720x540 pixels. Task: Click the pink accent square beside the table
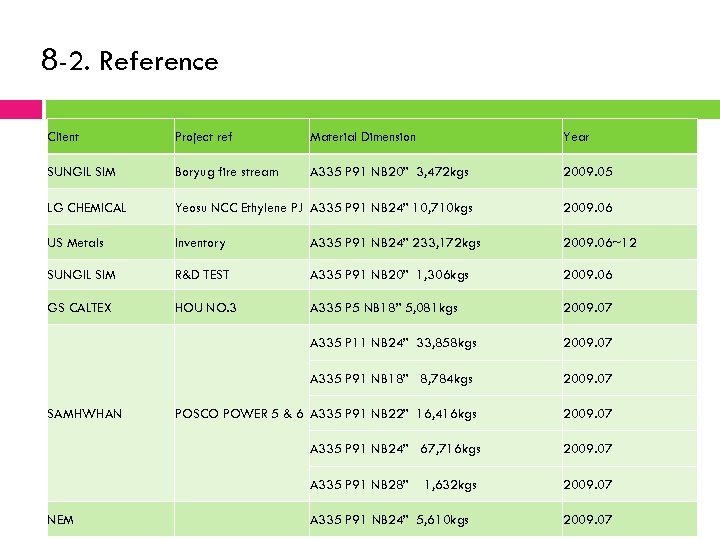coord(21,109)
